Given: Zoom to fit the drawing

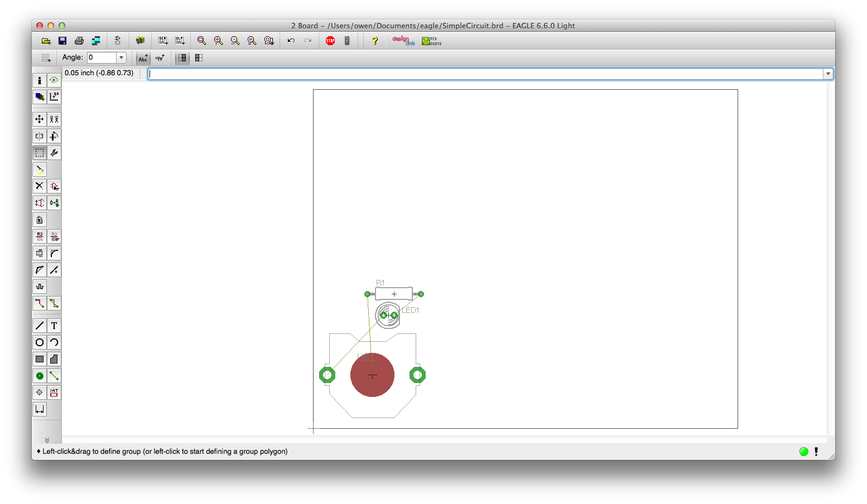Looking at the screenshot, I should point(202,41).
